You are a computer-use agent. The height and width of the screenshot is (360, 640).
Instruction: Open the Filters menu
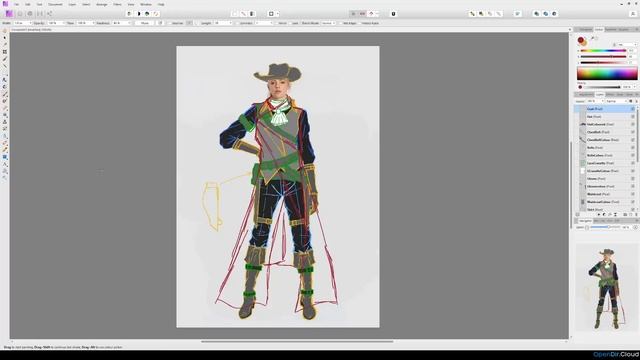pos(117,4)
